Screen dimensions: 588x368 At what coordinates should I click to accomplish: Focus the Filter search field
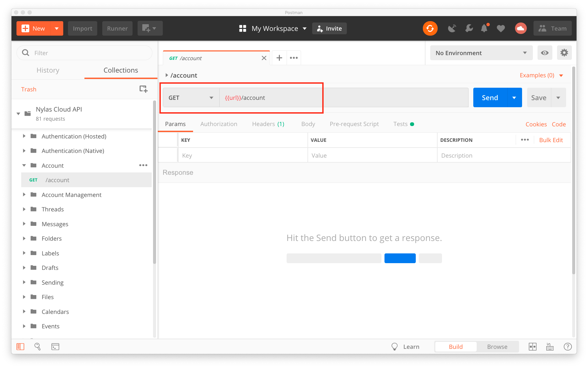(84, 53)
